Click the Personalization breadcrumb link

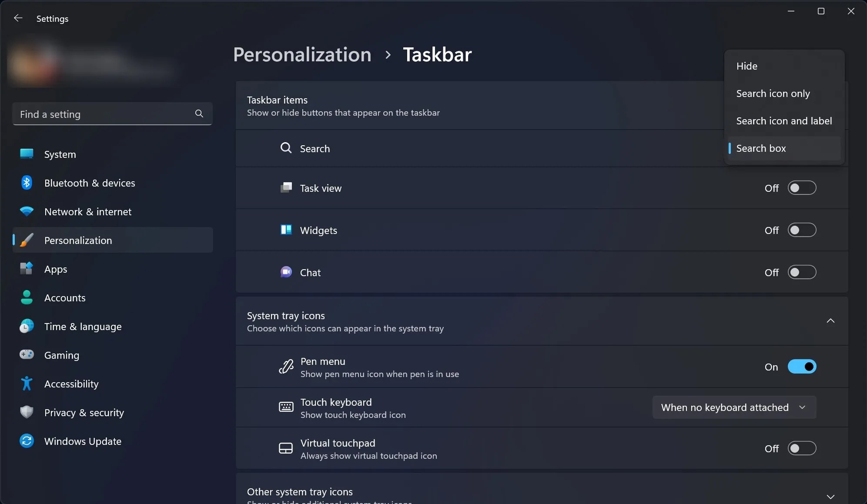point(302,54)
